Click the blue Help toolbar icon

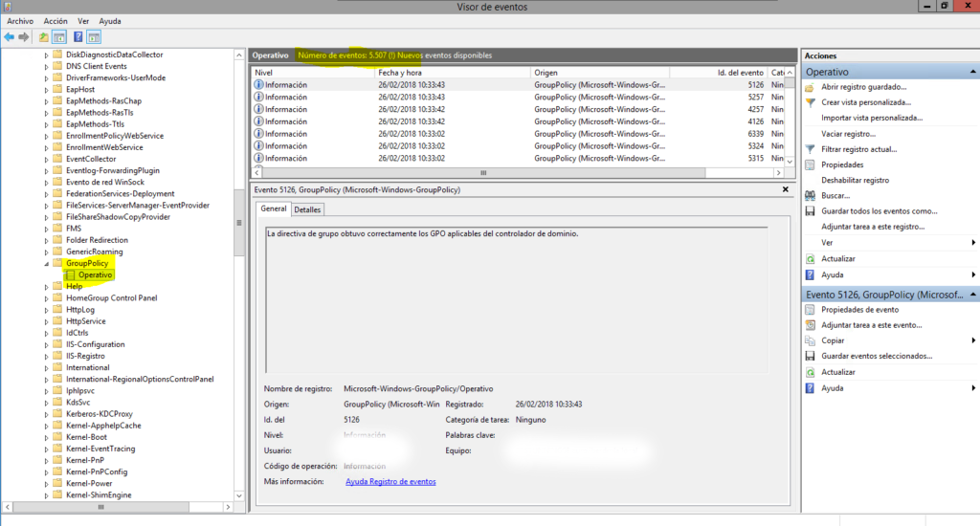click(x=78, y=37)
